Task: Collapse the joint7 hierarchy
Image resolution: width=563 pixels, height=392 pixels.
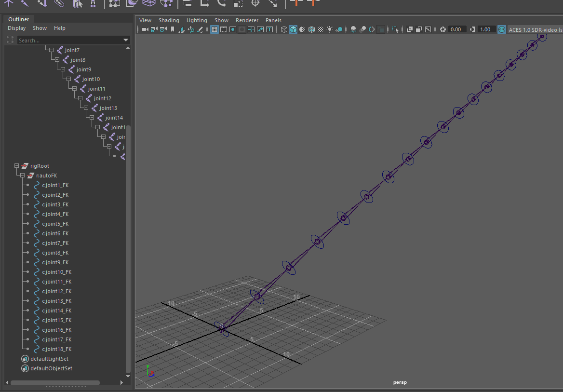Action: click(52, 50)
